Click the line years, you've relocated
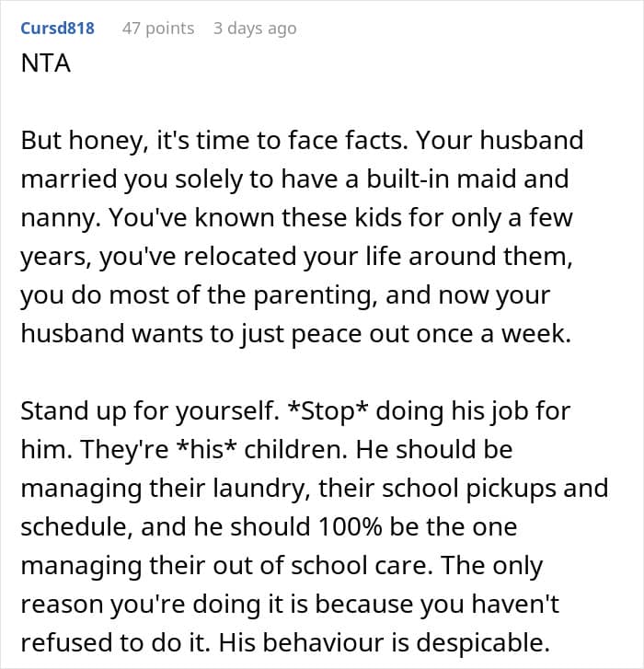 click(296, 257)
